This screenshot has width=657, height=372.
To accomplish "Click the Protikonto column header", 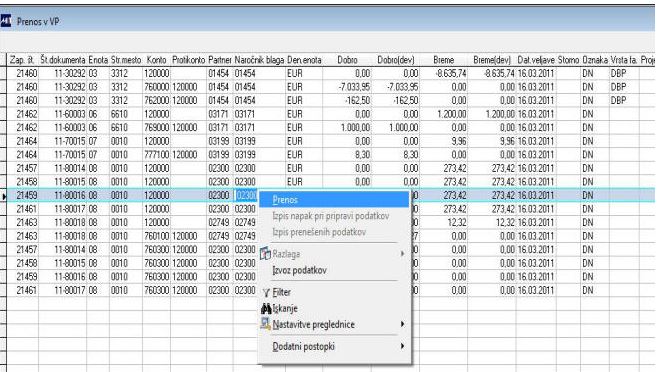I will tap(189, 60).
